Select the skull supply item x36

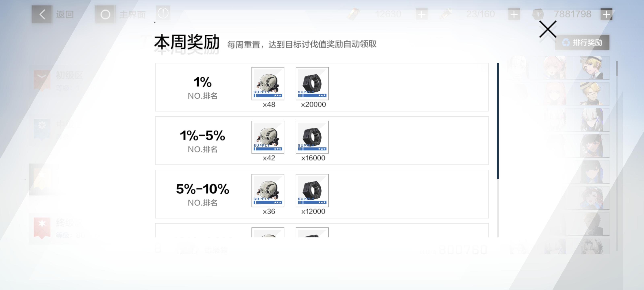(x=267, y=191)
